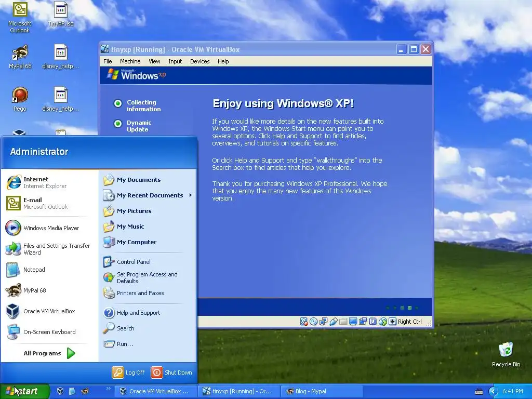The image size is (532, 399).
Task: Expand quick launch overflow chevron
Action: click(108, 389)
